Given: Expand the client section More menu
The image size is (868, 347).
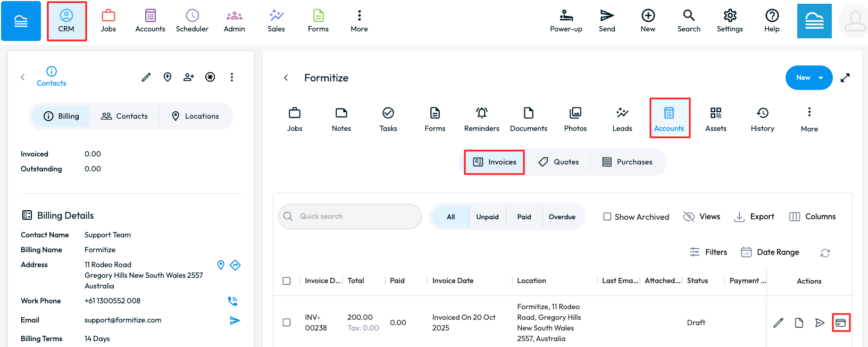Looking at the screenshot, I should 809,119.
